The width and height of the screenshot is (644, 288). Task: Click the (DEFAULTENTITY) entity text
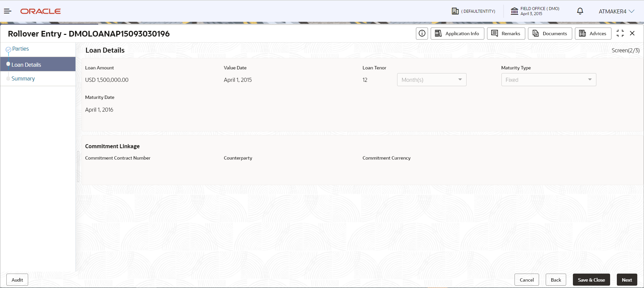[478, 11]
